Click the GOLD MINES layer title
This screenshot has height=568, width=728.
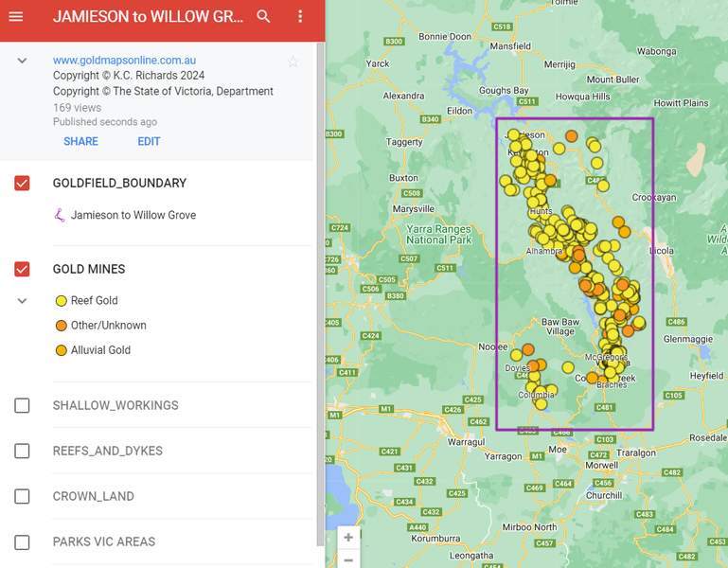pos(89,269)
